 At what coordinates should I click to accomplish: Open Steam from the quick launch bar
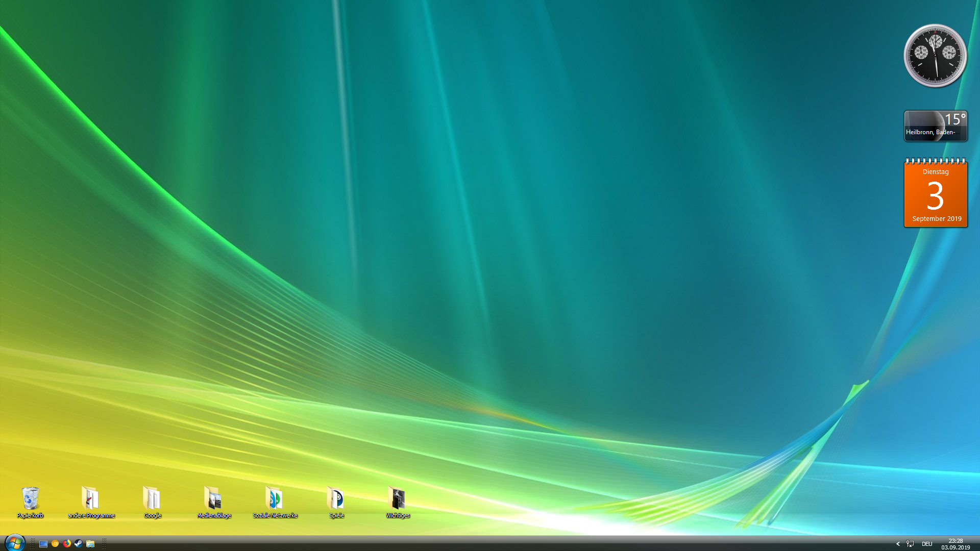79,544
